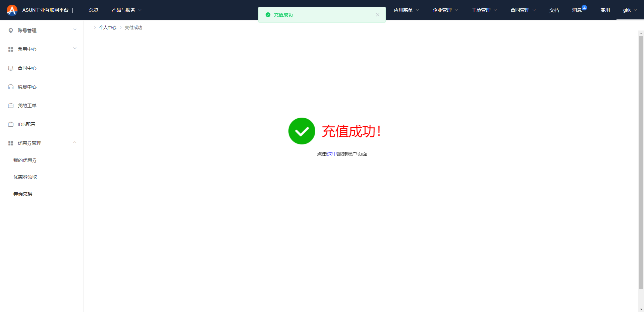Open the 产品与服务 dropdown menu
644x314 pixels.
tap(126, 10)
